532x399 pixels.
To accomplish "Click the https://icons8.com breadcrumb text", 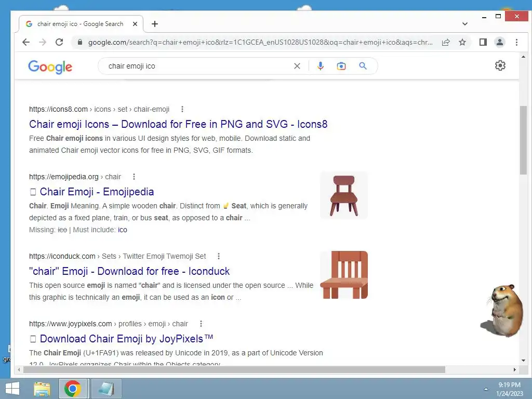I will click(x=58, y=109).
